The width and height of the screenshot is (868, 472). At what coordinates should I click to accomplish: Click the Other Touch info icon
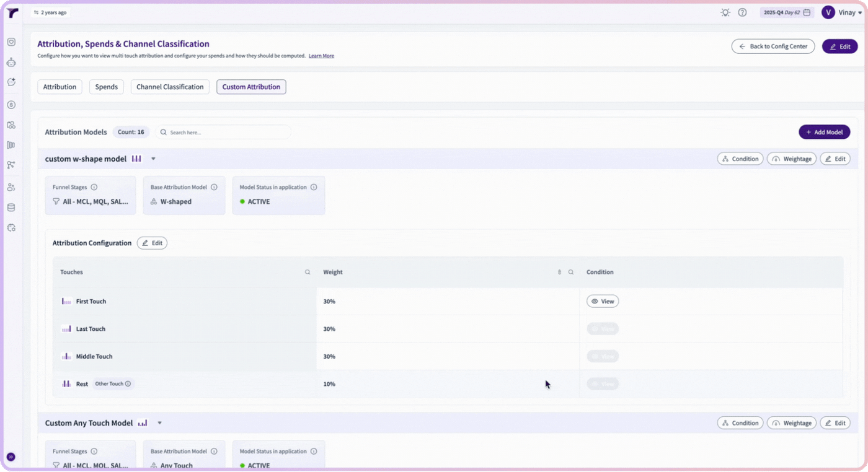(x=128, y=383)
